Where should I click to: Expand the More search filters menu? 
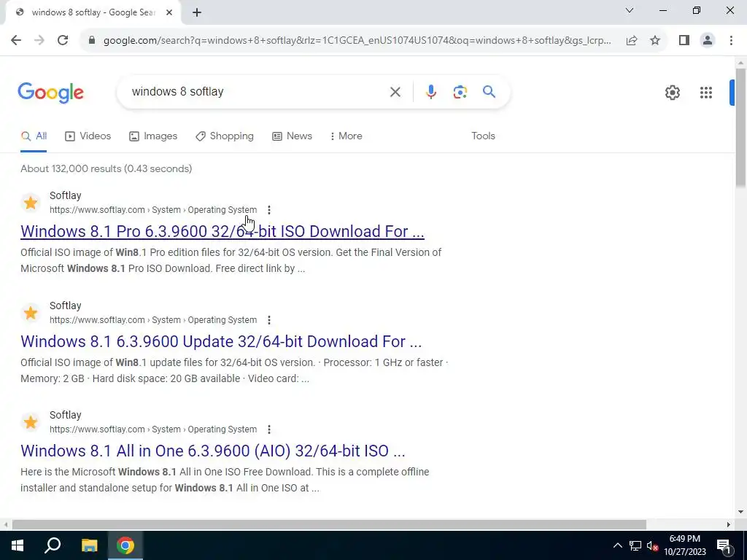point(346,136)
